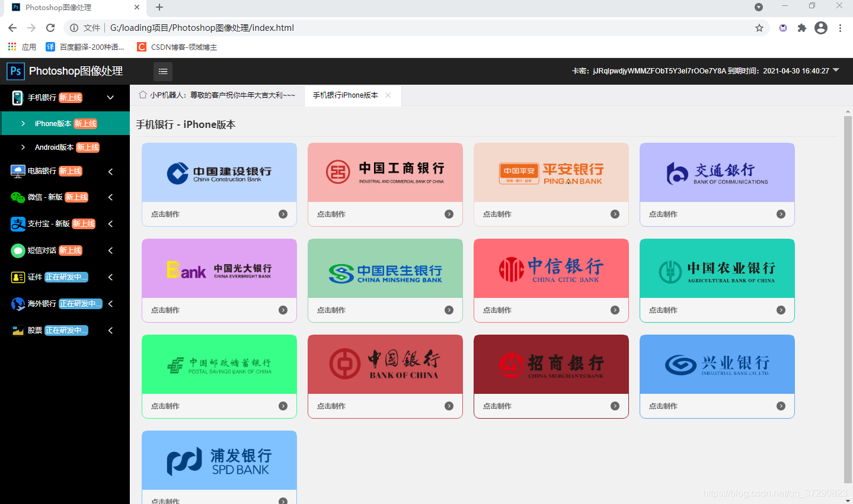
Task: Expand the 短信对话 sidebar chevron
Action: tap(110, 251)
